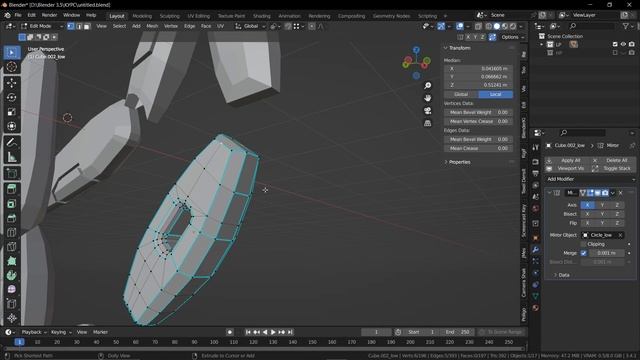Enable Bisect X in Mirror modifier
The width and height of the screenshot is (640, 360).
tap(587, 214)
